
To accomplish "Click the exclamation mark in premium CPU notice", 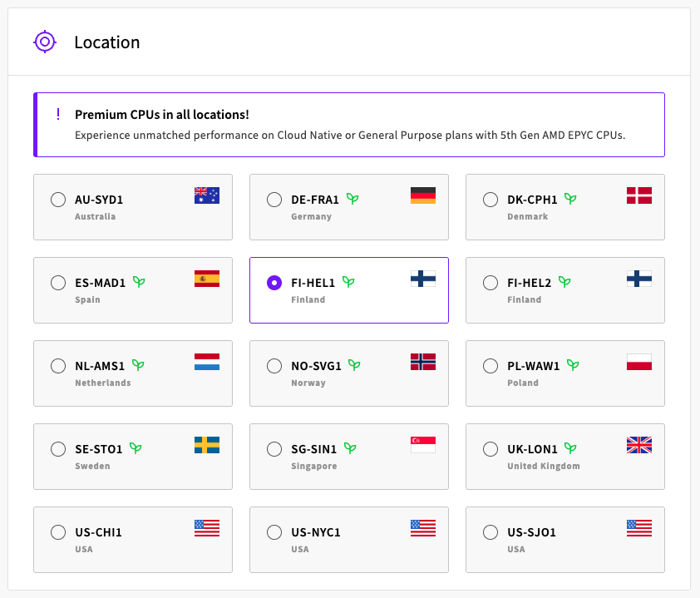I will click(x=57, y=114).
